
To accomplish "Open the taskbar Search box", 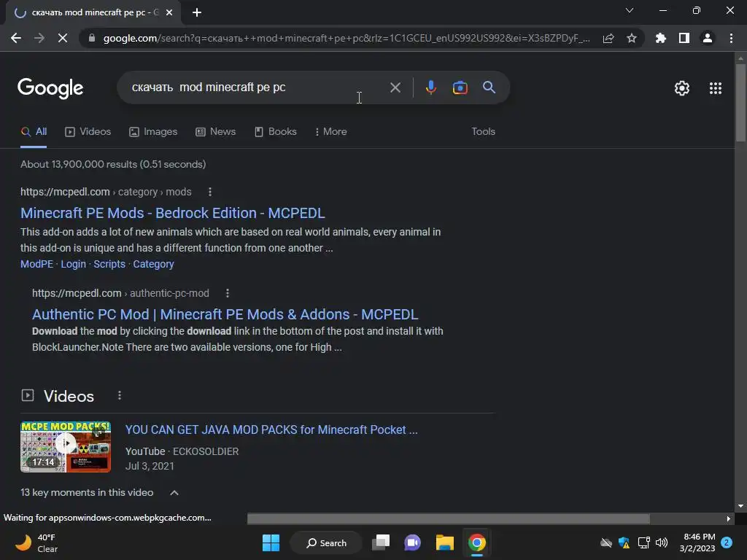I will pyautogui.click(x=326, y=542).
